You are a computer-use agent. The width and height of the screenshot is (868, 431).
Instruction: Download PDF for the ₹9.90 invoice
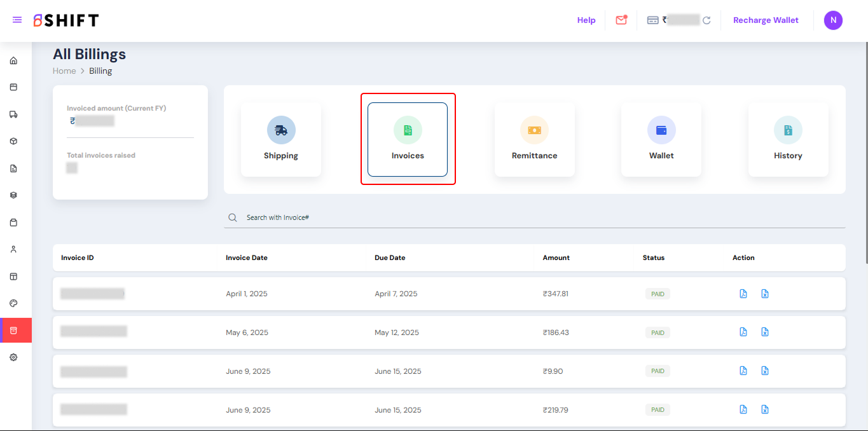(743, 371)
